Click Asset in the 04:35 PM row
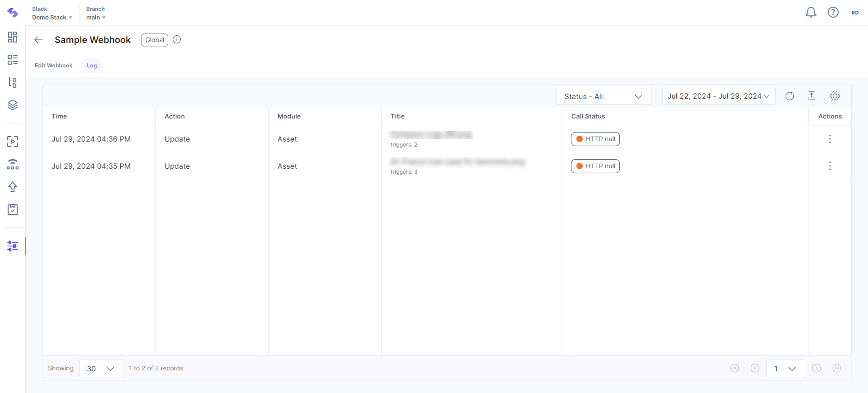 click(x=287, y=166)
